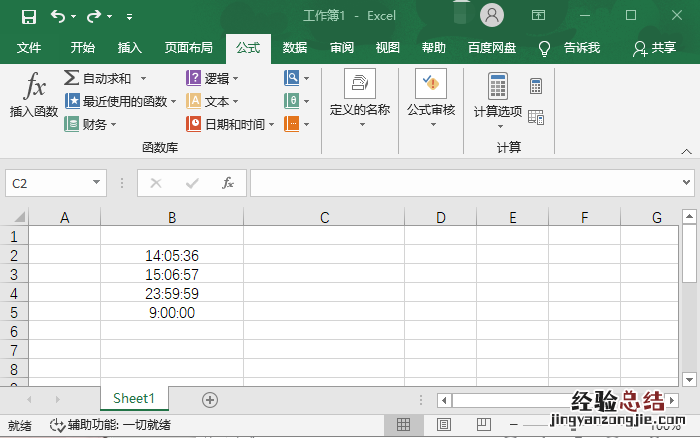700x438 pixels.
Task: Select cell B4 containing 23:59:59
Action: [x=172, y=294]
